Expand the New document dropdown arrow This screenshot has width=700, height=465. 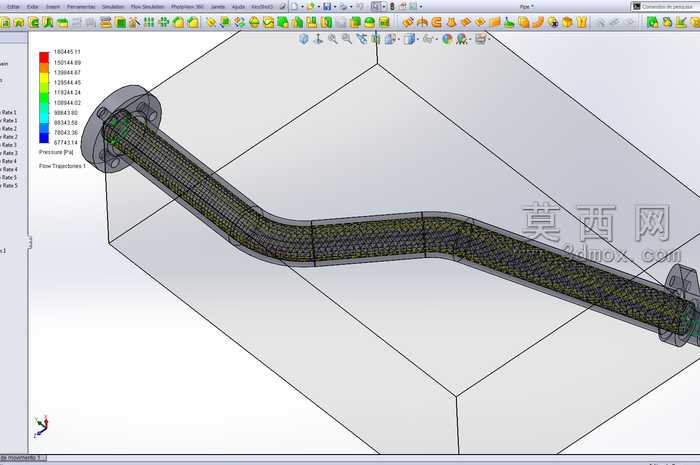[x=302, y=7]
